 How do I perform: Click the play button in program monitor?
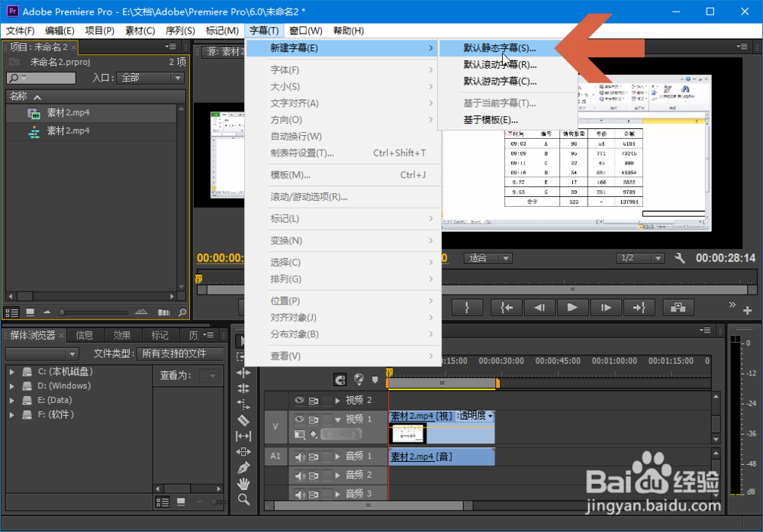(x=572, y=308)
